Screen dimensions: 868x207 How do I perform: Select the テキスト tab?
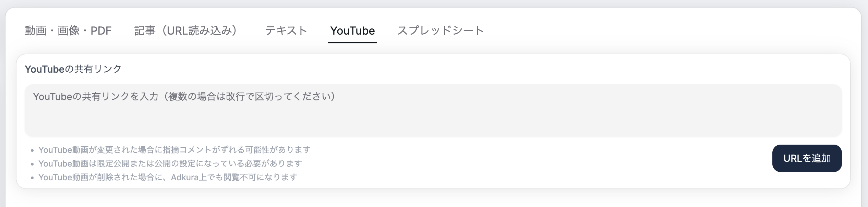[x=286, y=31]
